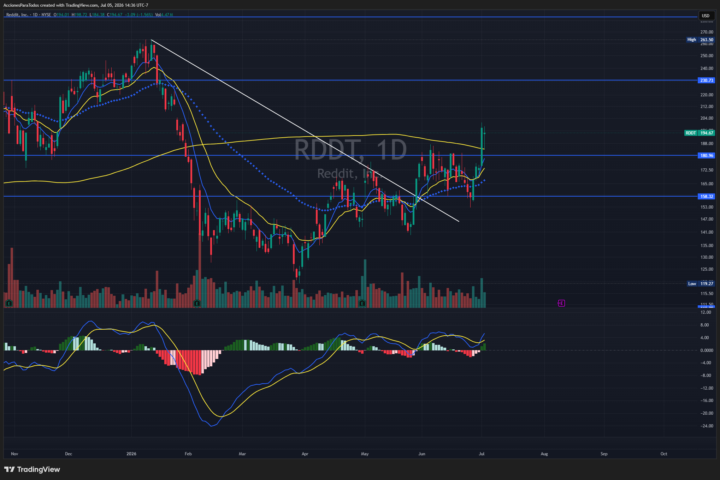Click the AccionesParaTodos created with TradingView.com header

coord(76,5)
